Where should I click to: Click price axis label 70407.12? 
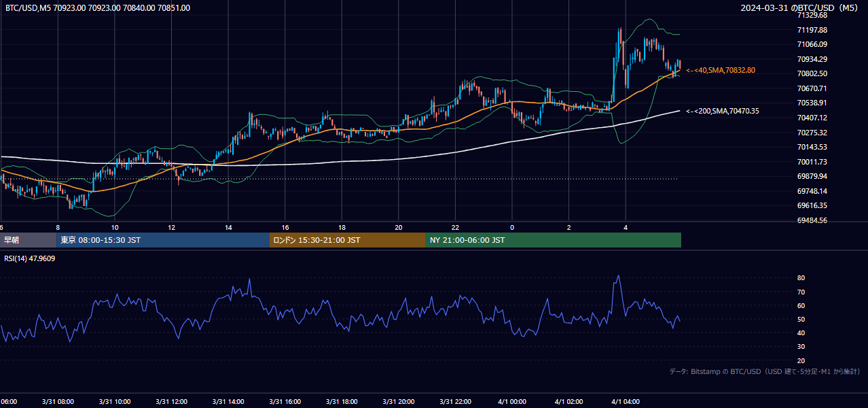tap(812, 118)
